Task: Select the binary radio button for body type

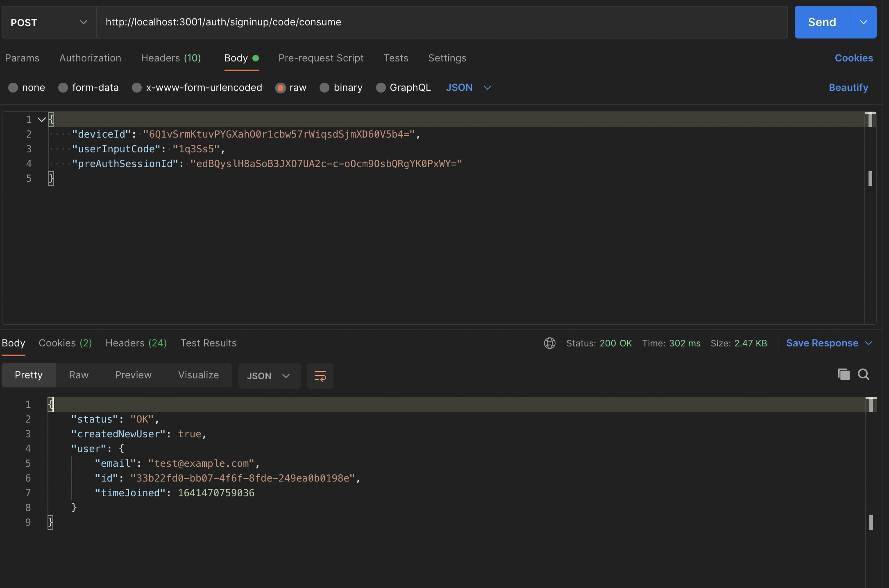Action: click(326, 87)
